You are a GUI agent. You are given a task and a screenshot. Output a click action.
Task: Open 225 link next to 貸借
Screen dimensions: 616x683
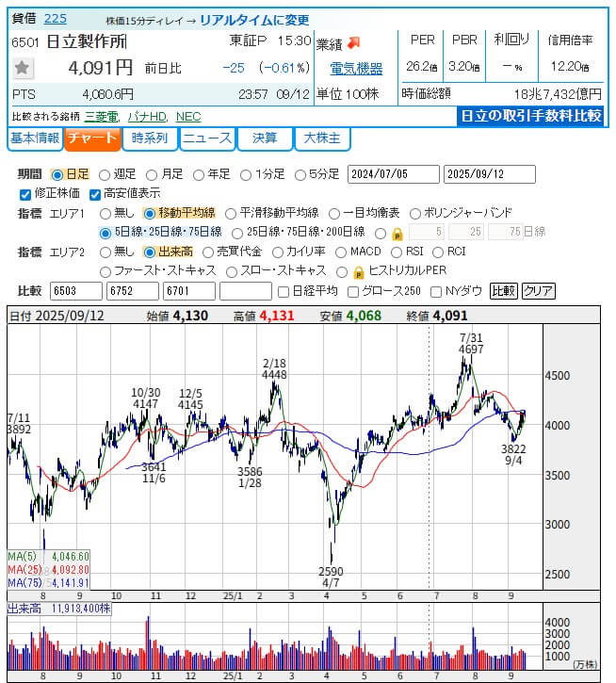point(56,19)
